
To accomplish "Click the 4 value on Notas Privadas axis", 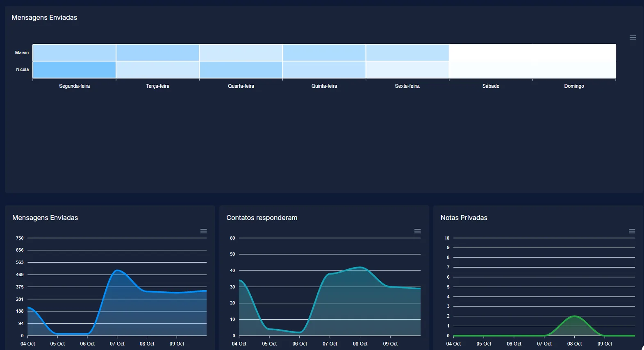I will click(x=448, y=297).
